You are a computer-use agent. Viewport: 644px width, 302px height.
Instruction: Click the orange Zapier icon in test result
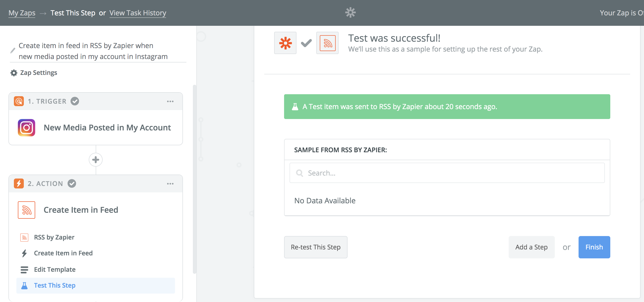click(285, 43)
